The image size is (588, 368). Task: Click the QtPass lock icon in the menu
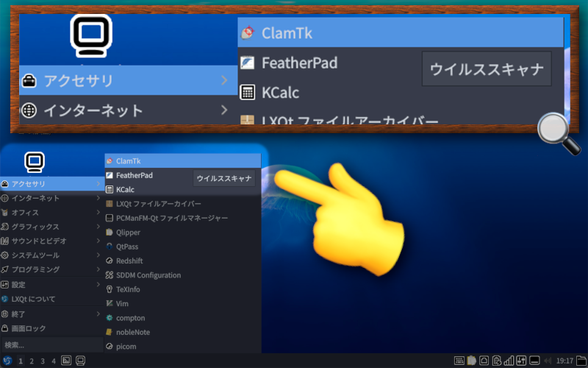pos(110,247)
